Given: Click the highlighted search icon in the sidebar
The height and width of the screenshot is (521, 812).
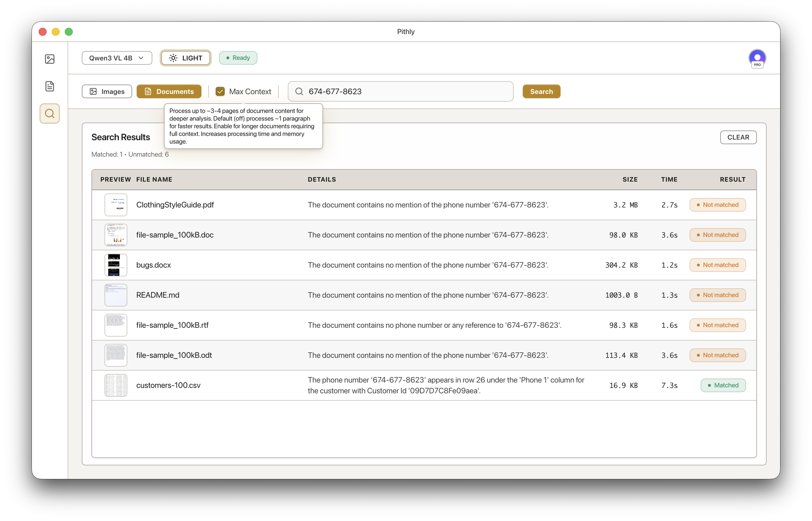Looking at the screenshot, I should pyautogui.click(x=50, y=113).
